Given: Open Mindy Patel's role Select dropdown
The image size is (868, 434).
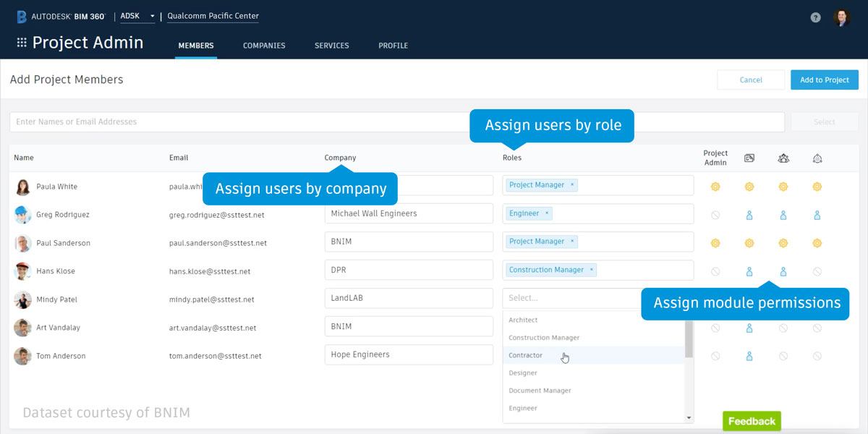Looking at the screenshot, I should pos(571,298).
